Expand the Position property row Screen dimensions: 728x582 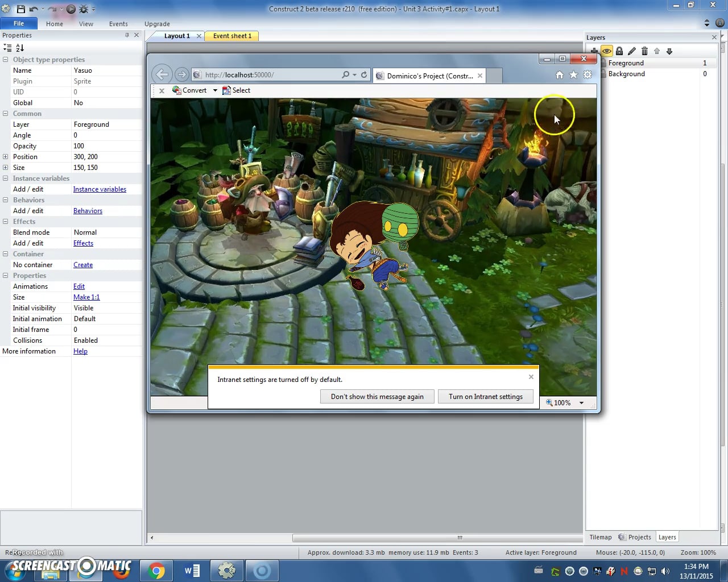tap(6, 157)
